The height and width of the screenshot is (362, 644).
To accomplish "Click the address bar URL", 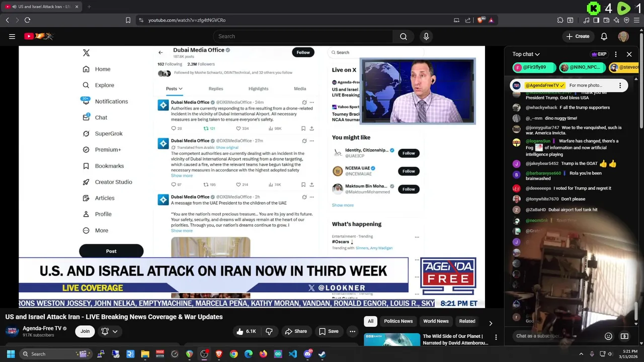I will point(187,20).
